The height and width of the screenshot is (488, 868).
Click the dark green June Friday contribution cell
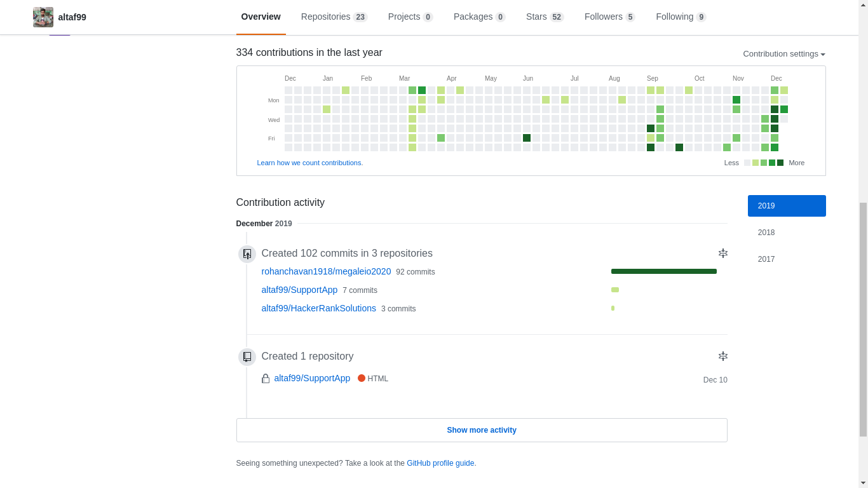527,138
